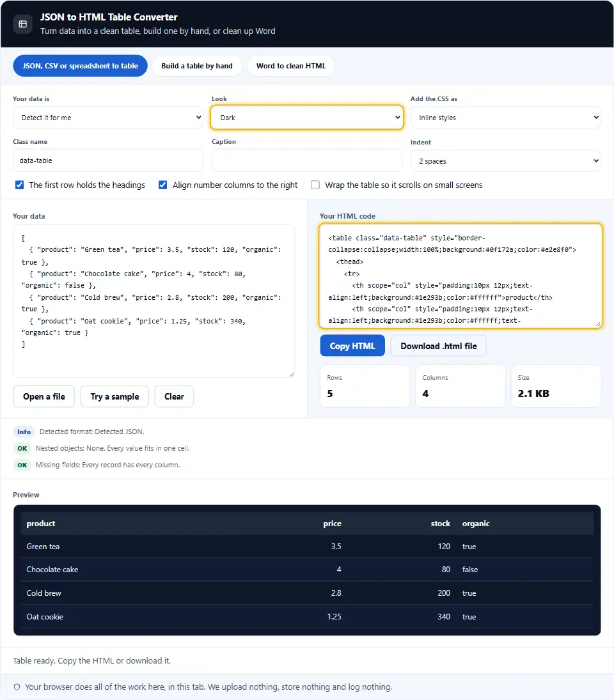Viewport: 614px width, 700px height.
Task: Click the 'Open a file' button
Action: coord(43,396)
